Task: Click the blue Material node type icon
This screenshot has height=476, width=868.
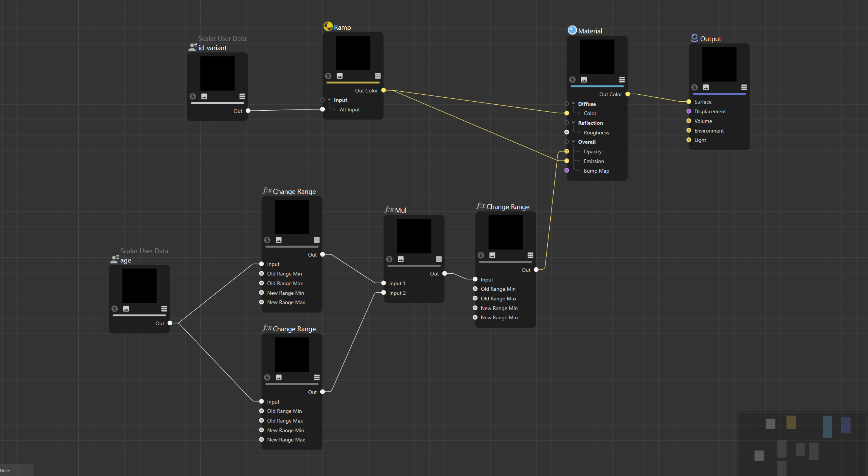Action: (572, 30)
